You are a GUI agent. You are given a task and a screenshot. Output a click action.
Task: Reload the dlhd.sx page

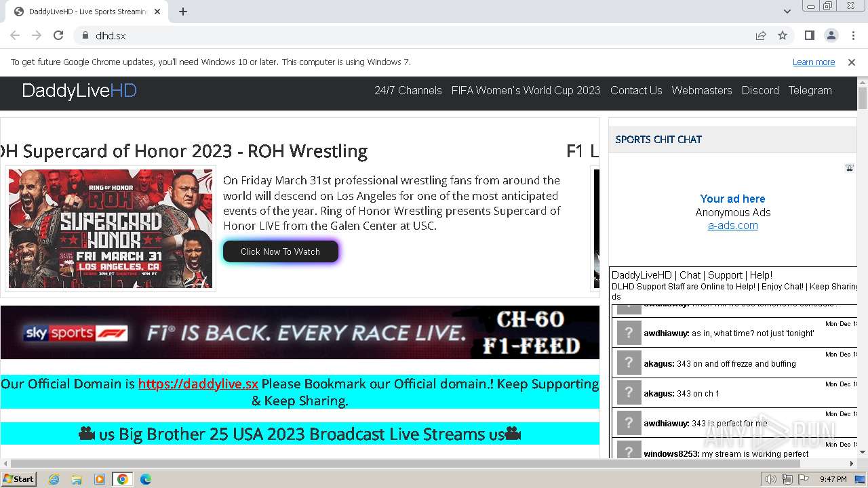[x=58, y=35]
